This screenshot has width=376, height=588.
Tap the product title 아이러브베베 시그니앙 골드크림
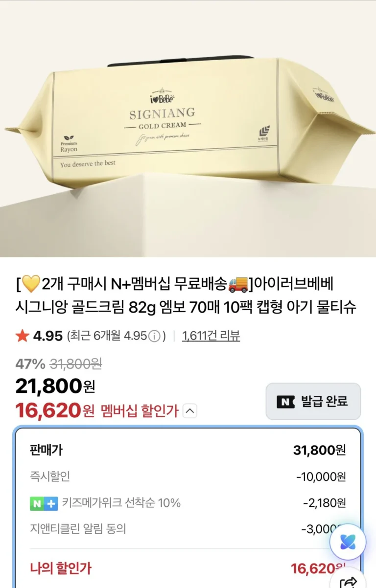pos(186,295)
